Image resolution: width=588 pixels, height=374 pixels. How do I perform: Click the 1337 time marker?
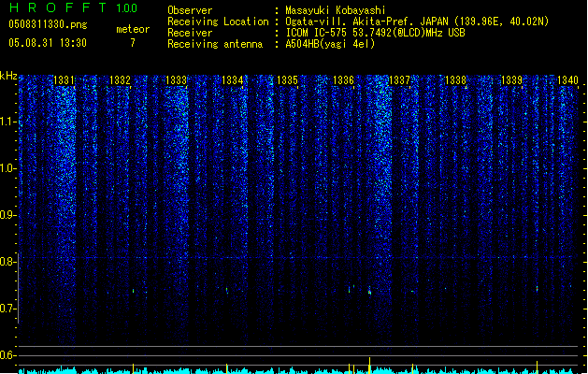tap(399, 80)
